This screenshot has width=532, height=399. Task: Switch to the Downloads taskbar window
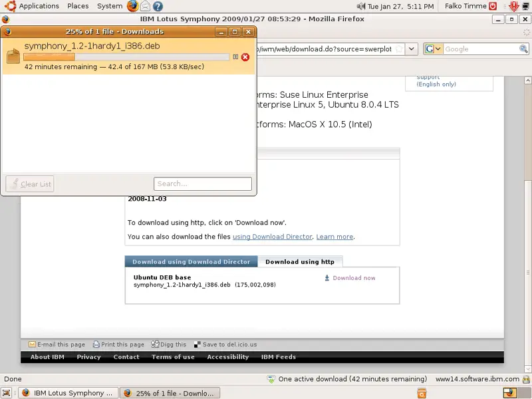[x=170, y=393]
